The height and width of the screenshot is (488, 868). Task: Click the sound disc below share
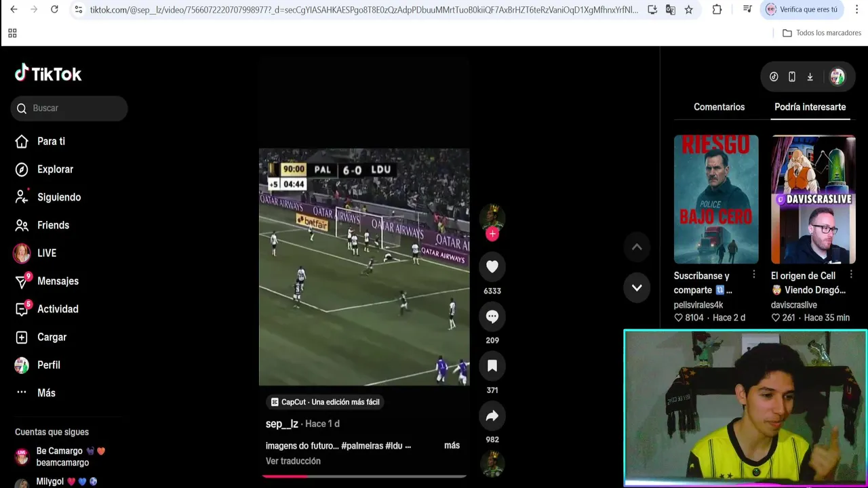[492, 464]
